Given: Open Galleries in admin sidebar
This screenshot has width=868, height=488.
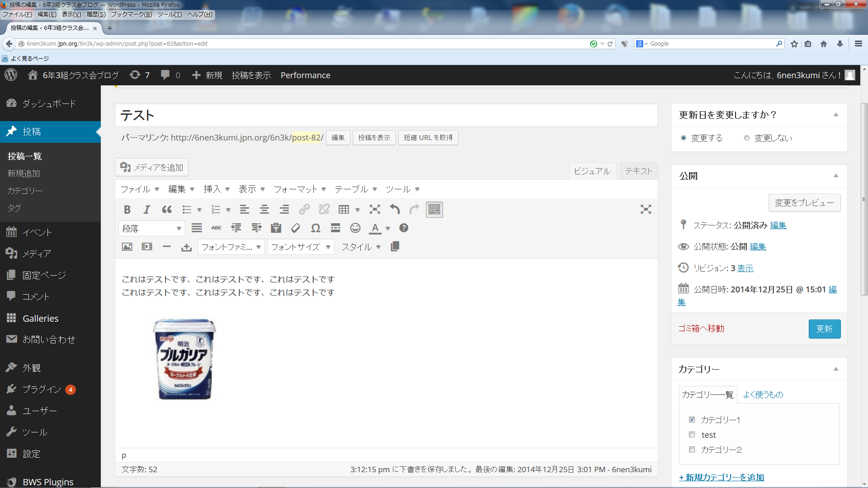Looking at the screenshot, I should [41, 318].
